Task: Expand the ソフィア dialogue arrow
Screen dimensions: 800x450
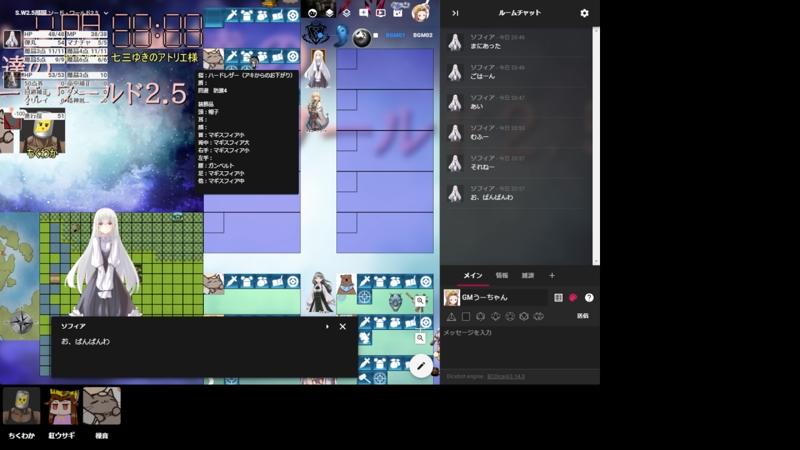Action: pyautogui.click(x=327, y=326)
